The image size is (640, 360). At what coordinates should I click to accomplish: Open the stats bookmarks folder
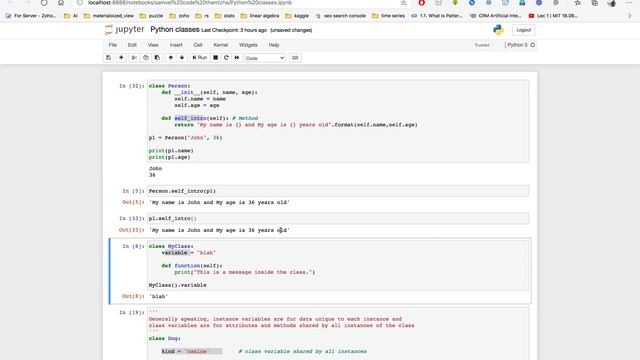coord(225,16)
